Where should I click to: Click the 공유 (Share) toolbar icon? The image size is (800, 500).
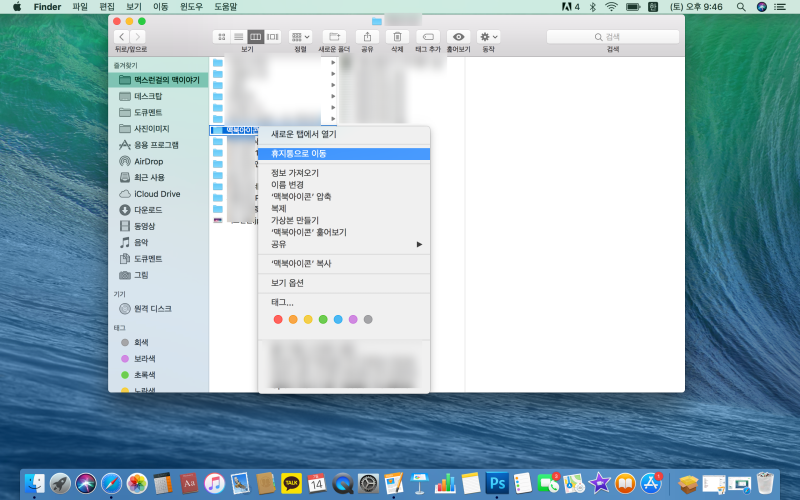pos(367,37)
